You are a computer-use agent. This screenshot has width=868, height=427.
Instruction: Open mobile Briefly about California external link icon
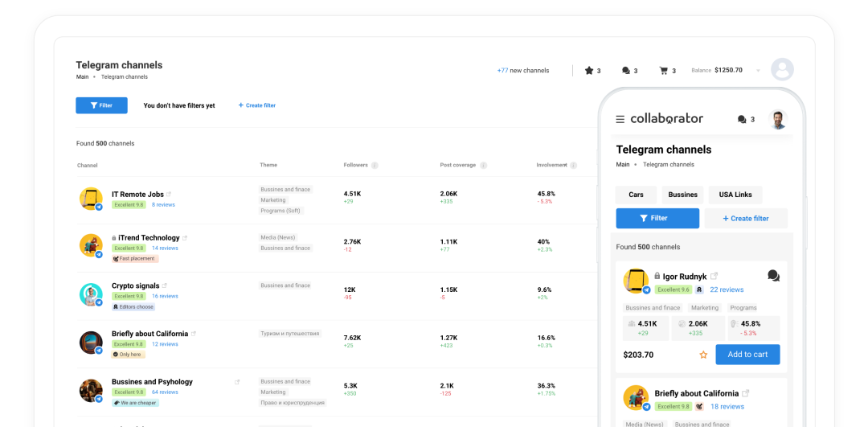click(746, 393)
